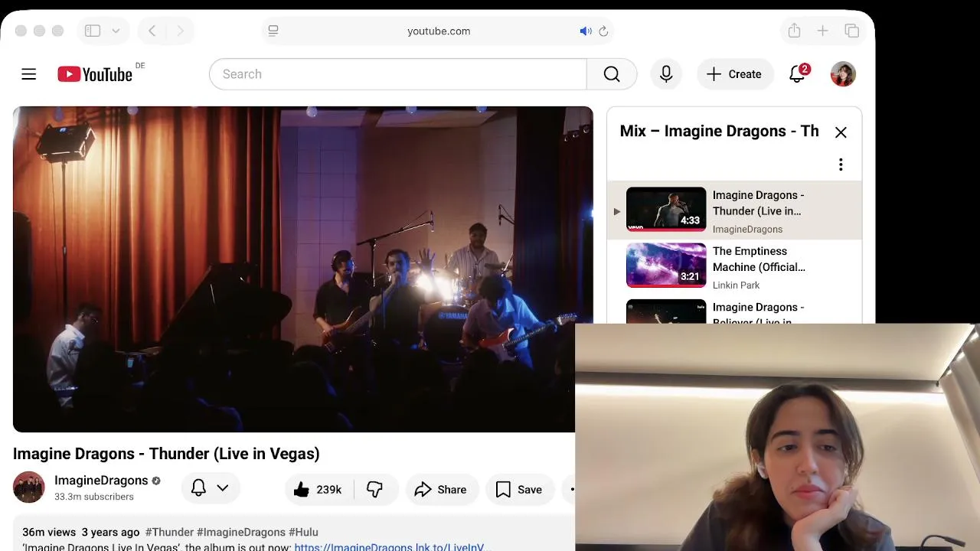Reload the YouTube page
The image size is (980, 551).
point(603,31)
